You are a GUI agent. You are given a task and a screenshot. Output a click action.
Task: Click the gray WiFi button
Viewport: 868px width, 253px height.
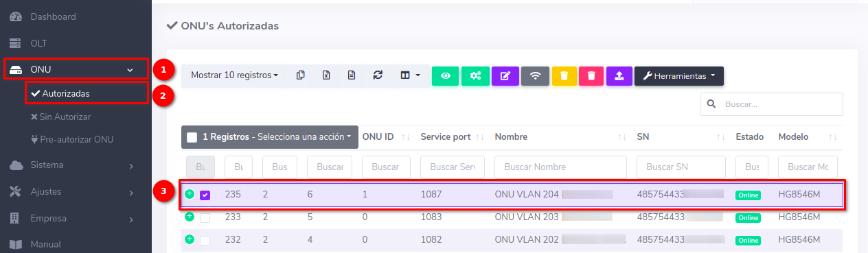click(535, 76)
